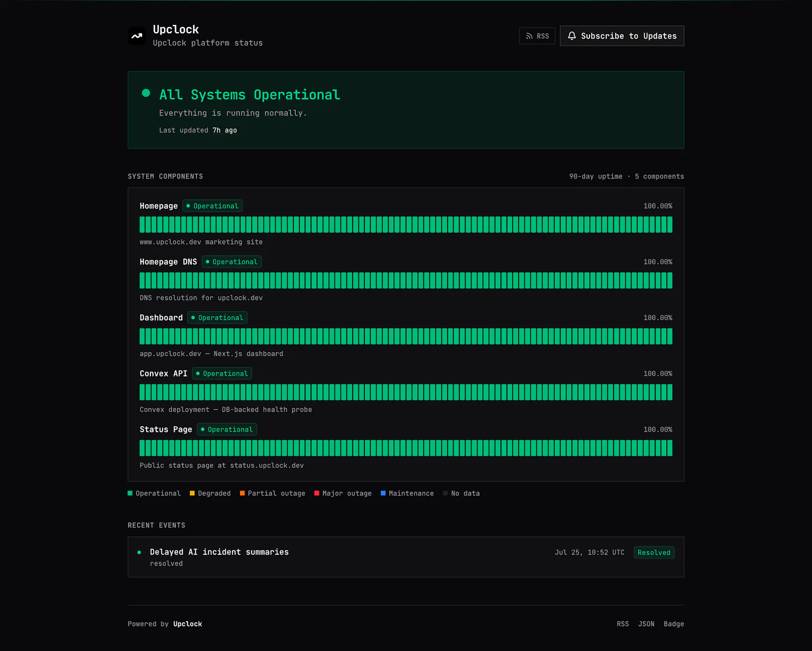Click the Convex deployment health probe description
This screenshot has width=812, height=651.
coord(226,409)
